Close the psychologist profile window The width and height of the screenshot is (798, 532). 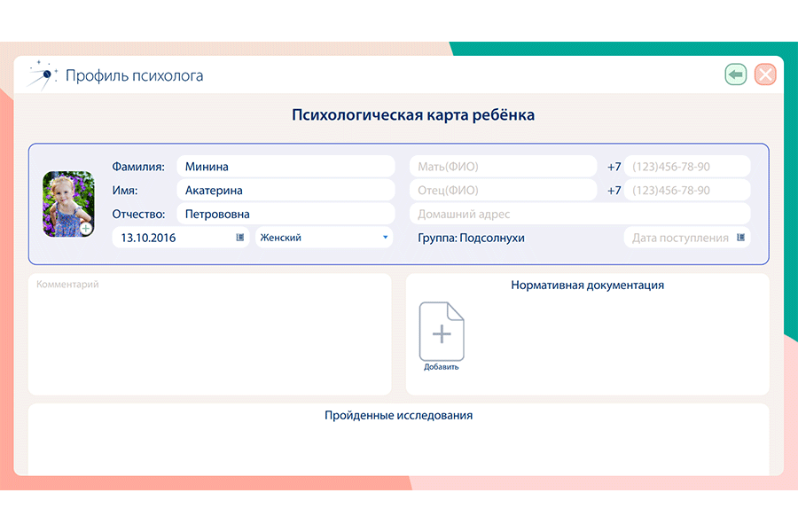coord(765,74)
